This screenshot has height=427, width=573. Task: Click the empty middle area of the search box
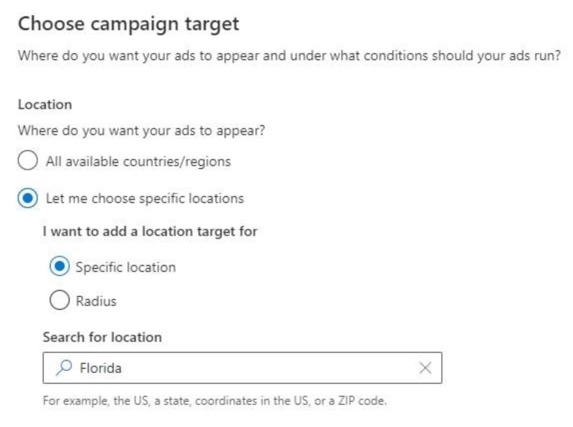point(270,368)
